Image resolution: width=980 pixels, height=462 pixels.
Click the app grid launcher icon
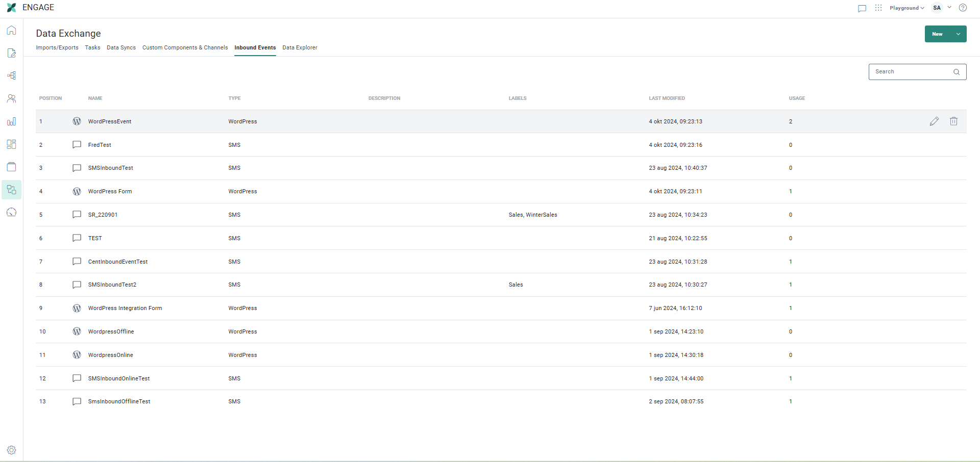pyautogui.click(x=878, y=8)
